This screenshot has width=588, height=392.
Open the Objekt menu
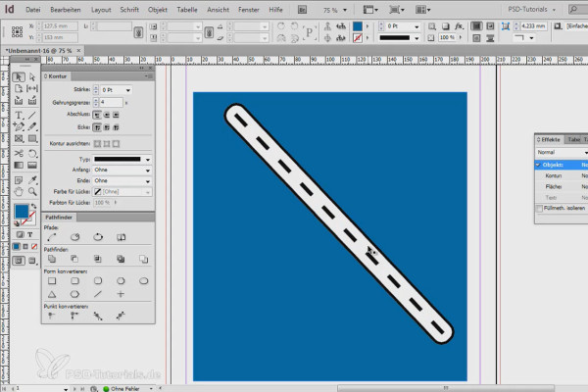click(158, 10)
